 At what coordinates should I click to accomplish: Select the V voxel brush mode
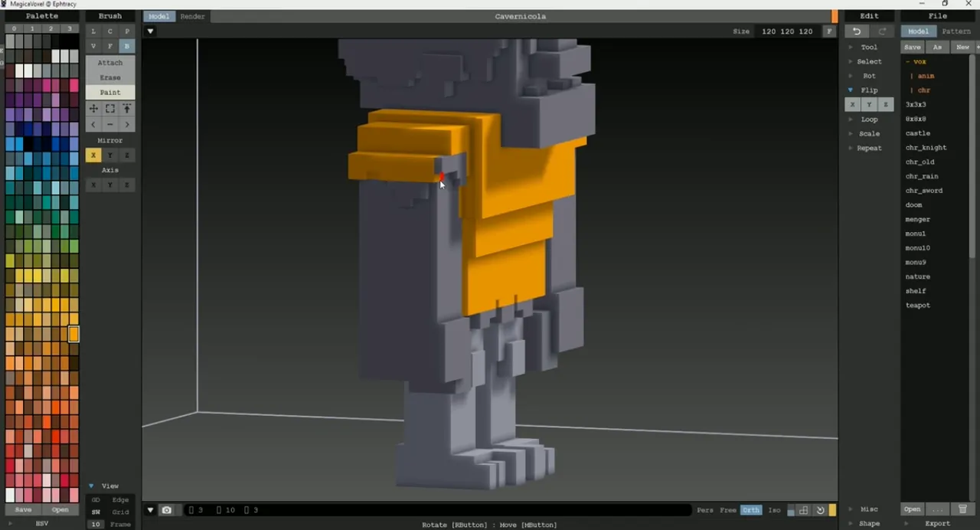(93, 46)
